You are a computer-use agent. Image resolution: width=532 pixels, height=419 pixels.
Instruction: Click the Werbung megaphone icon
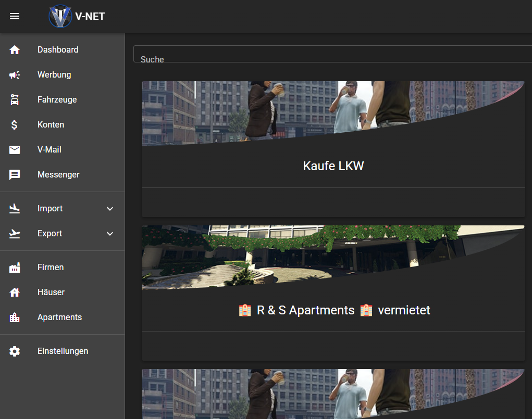pos(15,75)
